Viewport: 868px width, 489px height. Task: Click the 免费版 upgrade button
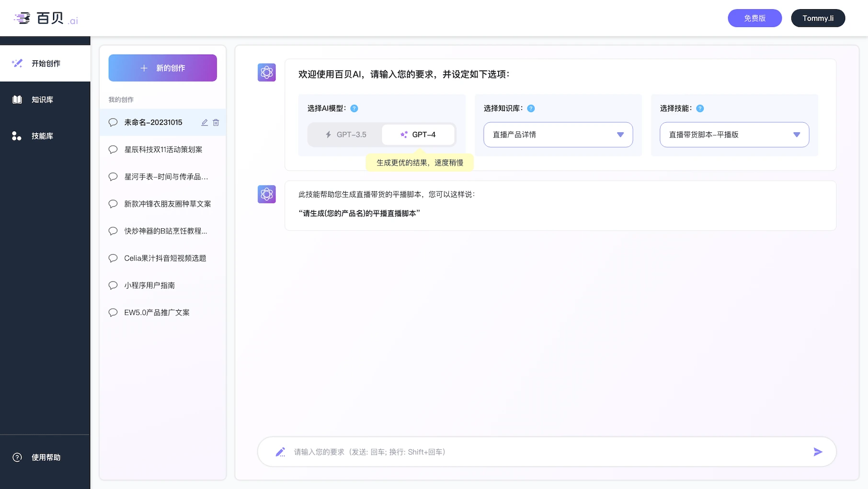(x=754, y=18)
